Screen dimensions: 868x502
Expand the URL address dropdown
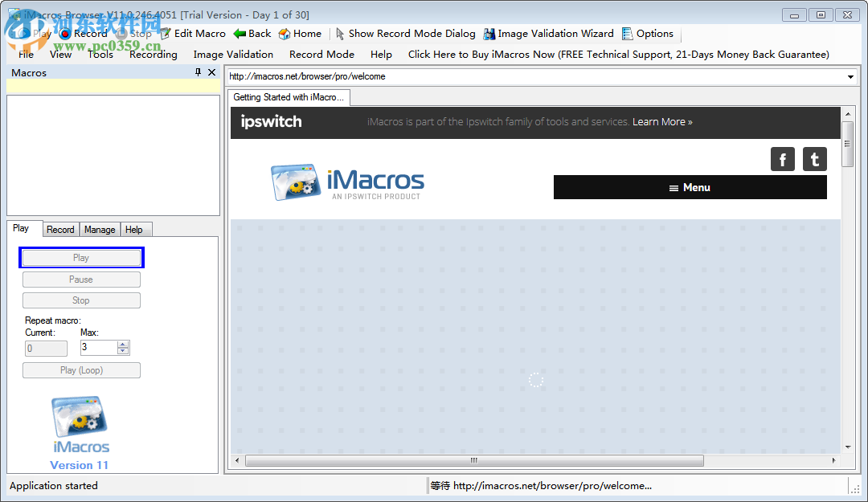coord(850,76)
